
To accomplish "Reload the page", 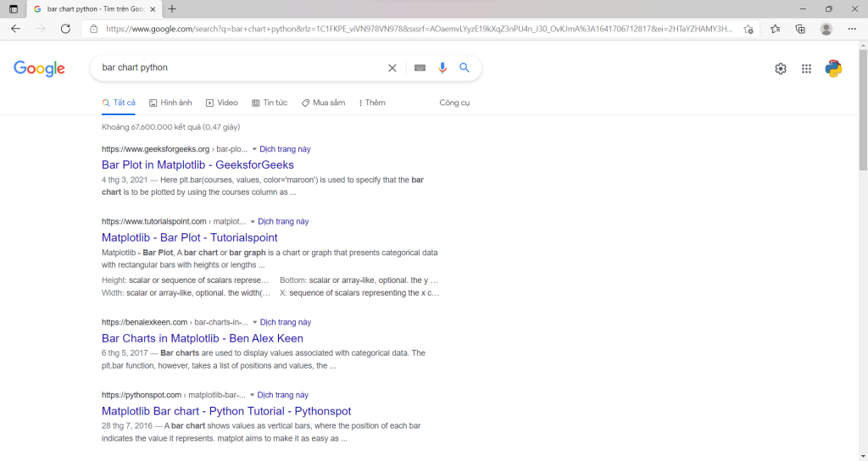I will tap(65, 29).
